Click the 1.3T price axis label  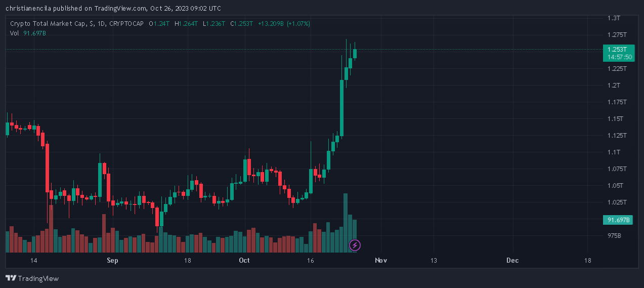(614, 18)
